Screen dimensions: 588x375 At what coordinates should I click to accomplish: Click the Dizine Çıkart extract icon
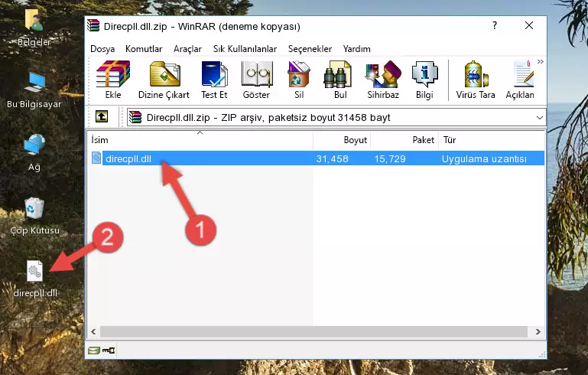click(164, 80)
